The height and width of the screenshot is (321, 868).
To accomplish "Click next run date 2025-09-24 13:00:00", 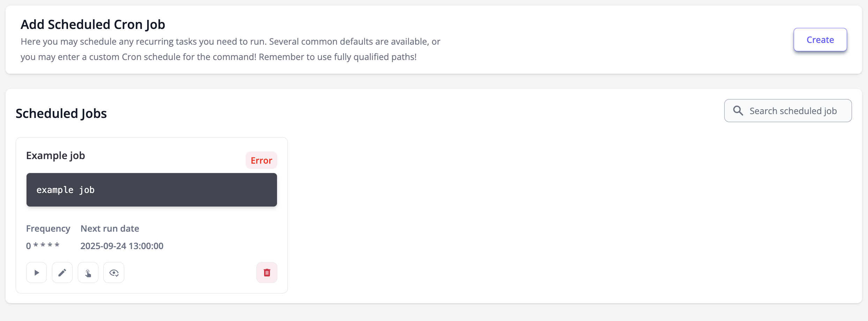I will [122, 246].
